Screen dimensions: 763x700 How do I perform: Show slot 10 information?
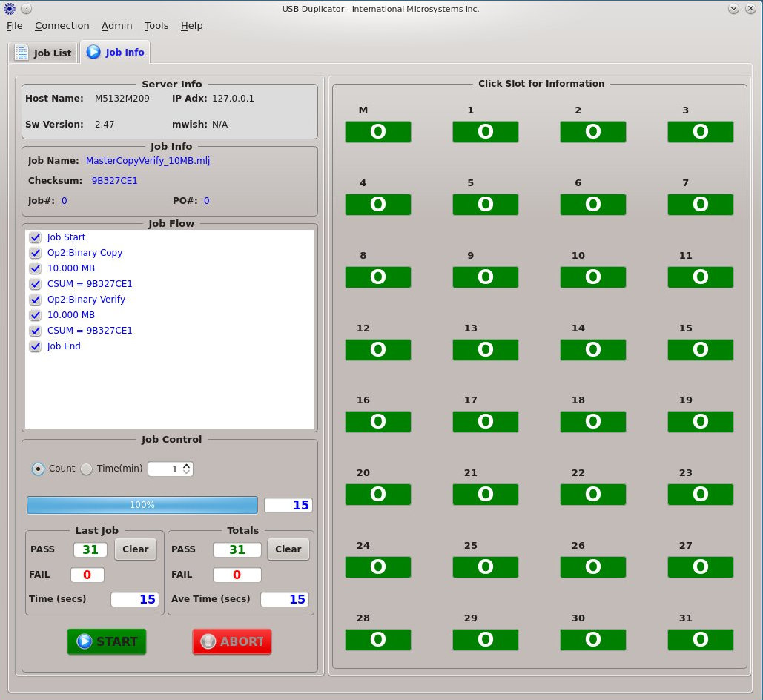592,277
